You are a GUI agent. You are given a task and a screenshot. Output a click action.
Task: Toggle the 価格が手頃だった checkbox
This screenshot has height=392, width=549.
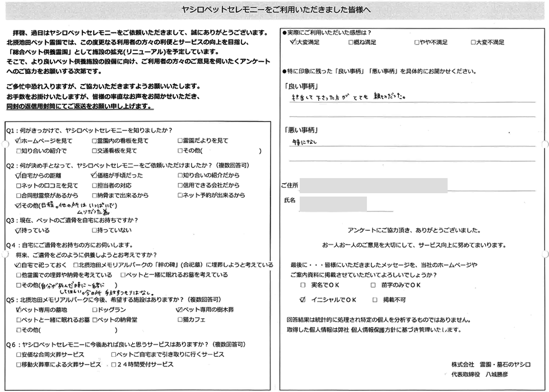click(x=94, y=175)
